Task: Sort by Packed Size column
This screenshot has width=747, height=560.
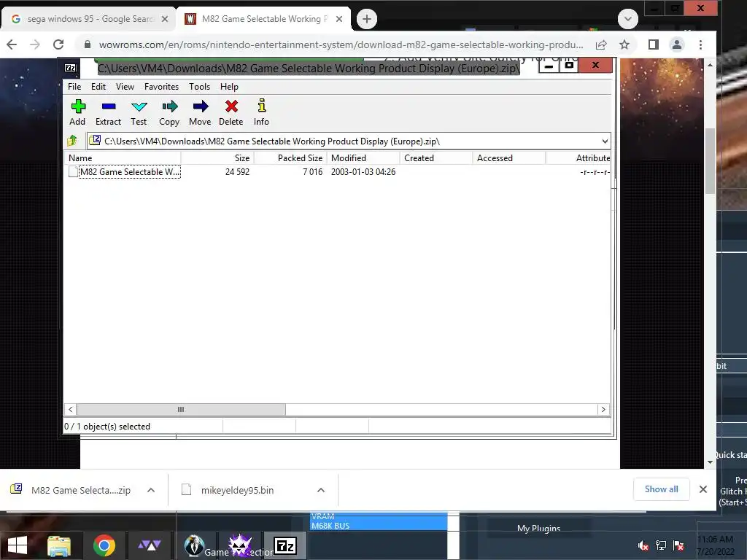Action: tap(290, 158)
